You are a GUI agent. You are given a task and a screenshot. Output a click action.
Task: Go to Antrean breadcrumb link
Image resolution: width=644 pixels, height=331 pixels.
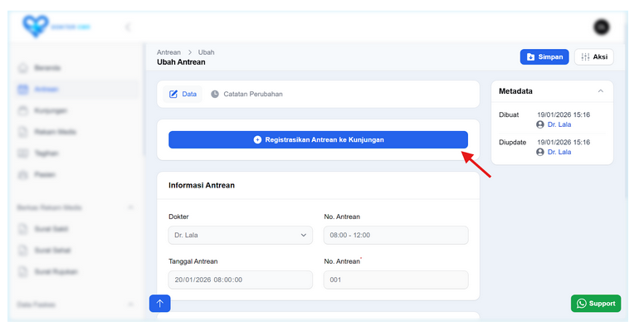coord(168,52)
